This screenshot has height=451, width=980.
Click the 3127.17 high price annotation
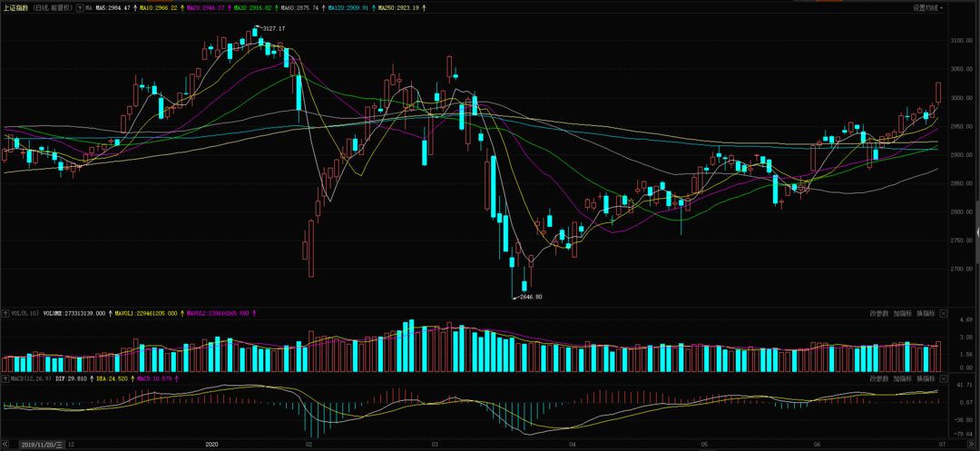(274, 29)
